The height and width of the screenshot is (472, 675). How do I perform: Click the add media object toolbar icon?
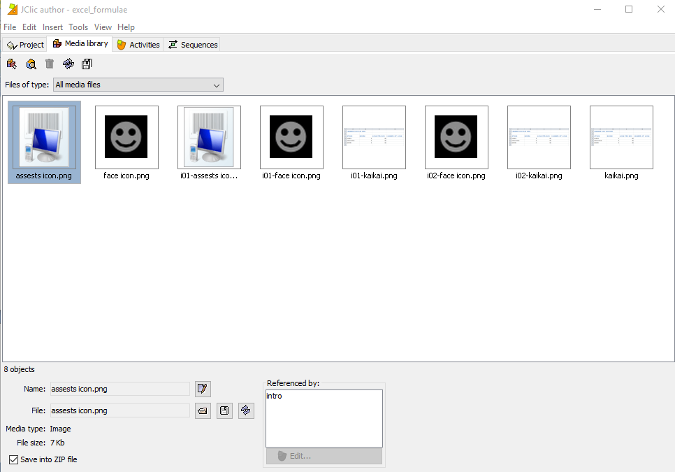click(x=12, y=64)
